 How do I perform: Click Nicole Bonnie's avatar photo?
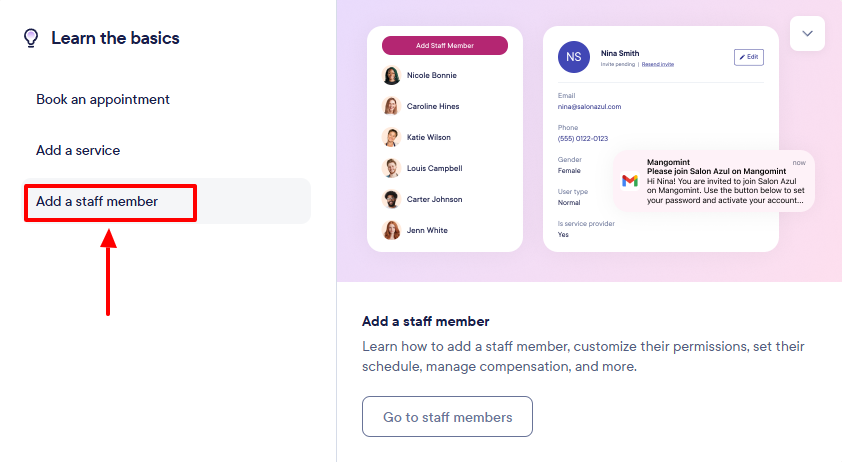(x=391, y=75)
